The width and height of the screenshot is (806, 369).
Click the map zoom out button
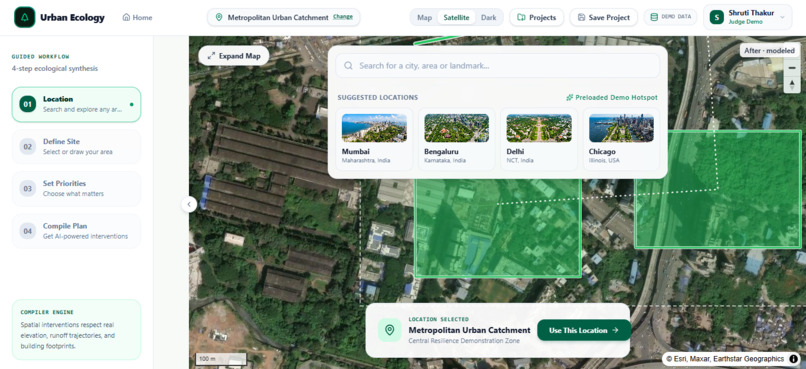[792, 68]
